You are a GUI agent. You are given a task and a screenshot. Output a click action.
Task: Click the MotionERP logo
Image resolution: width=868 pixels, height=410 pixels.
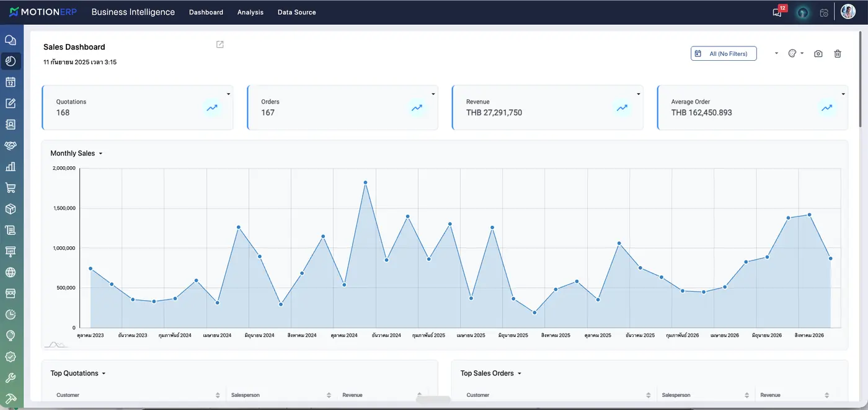[x=43, y=12]
